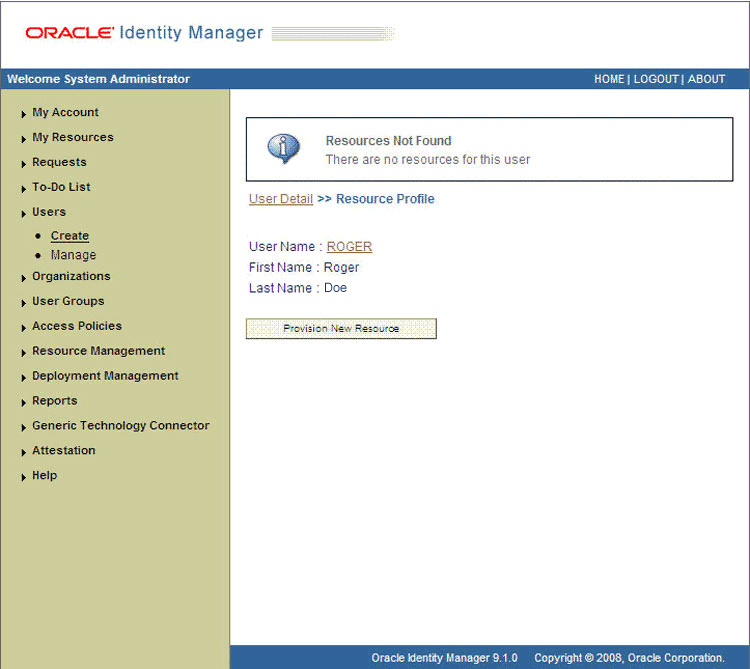Viewport: 750px width, 669px height.
Task: Click Provision New Resource button
Action: (341, 329)
